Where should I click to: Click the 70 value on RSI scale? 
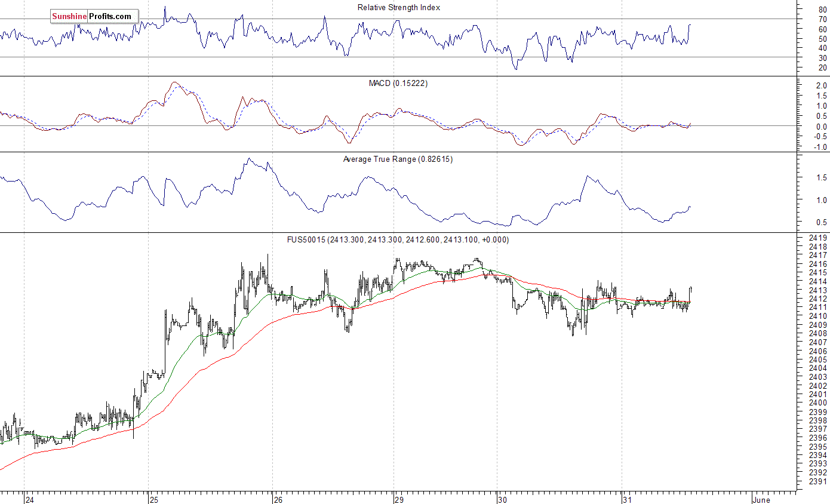point(822,20)
